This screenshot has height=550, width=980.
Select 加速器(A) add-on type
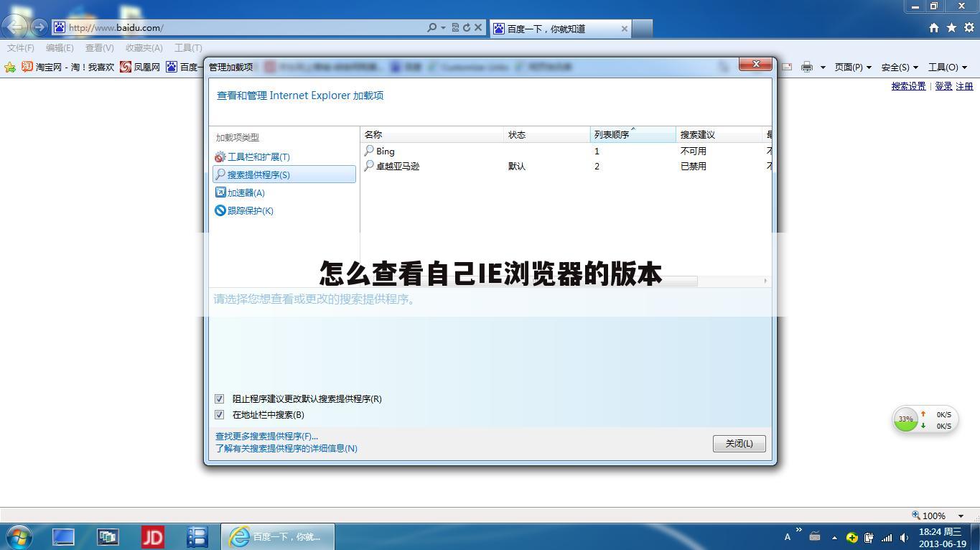click(x=240, y=192)
